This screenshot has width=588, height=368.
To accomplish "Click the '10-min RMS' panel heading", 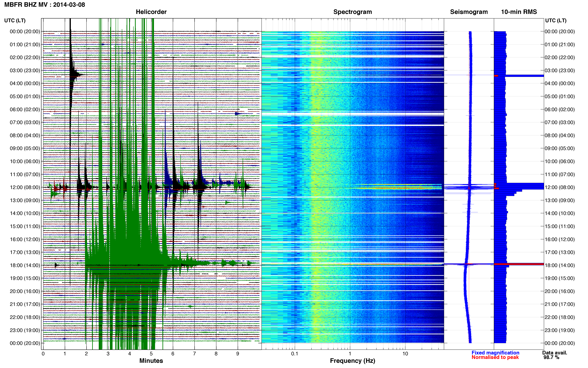I will (x=519, y=12).
